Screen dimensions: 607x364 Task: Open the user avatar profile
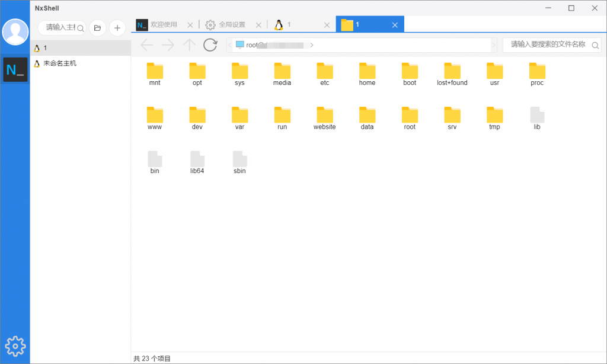15,32
